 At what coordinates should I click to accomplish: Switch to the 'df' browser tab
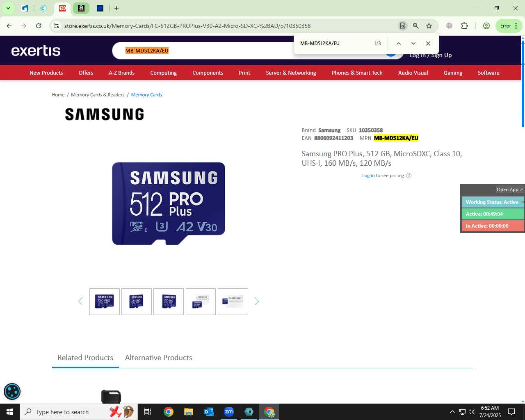pyautogui.click(x=100, y=8)
